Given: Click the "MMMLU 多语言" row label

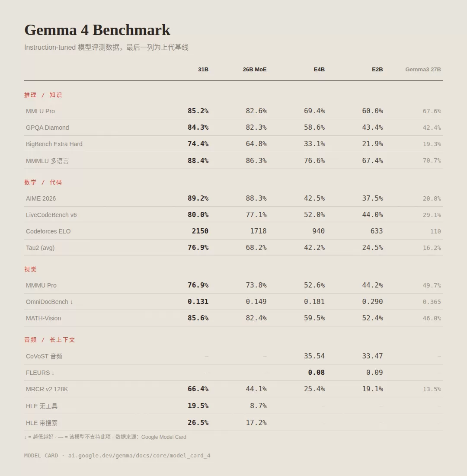Looking at the screenshot, I should [x=47, y=161].
